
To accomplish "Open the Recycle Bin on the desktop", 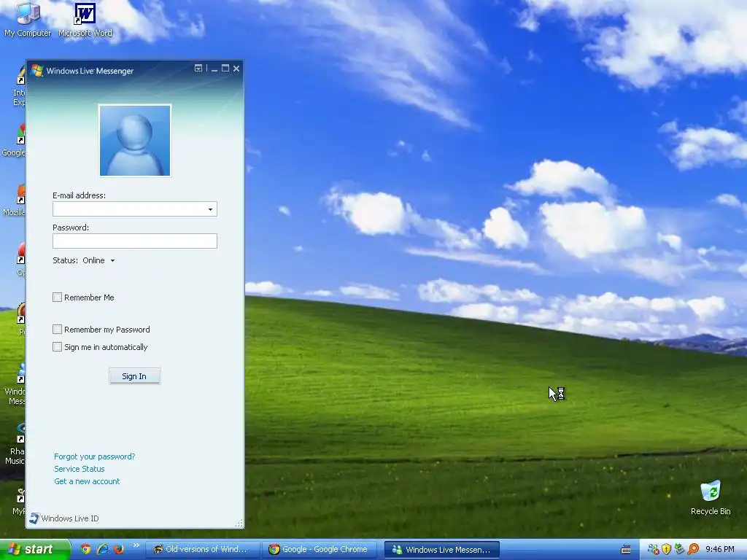I will pos(711,498).
